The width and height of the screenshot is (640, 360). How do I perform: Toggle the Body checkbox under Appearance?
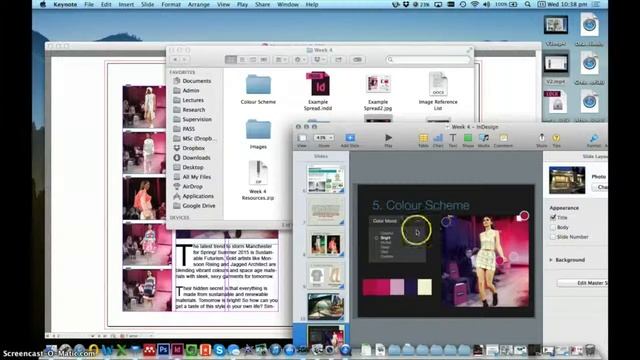[553, 227]
